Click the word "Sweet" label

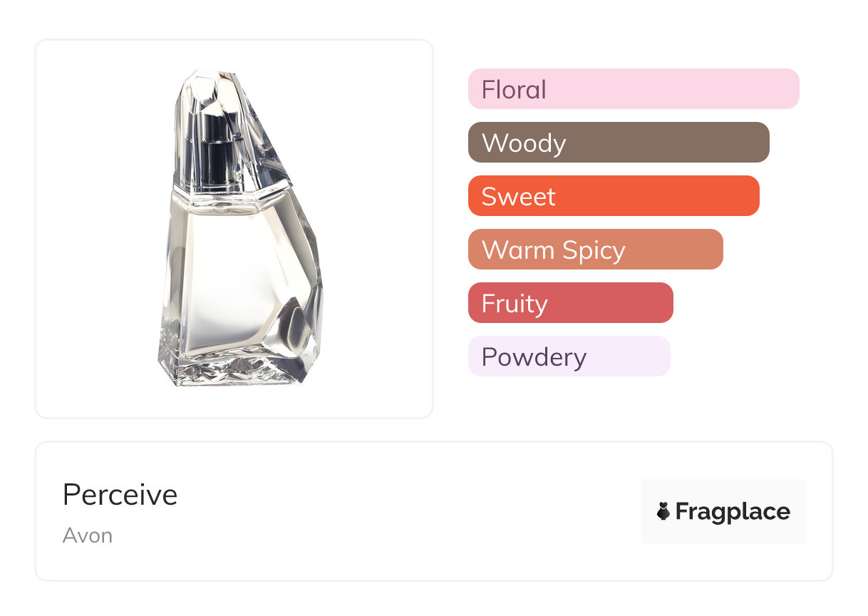[x=518, y=197]
